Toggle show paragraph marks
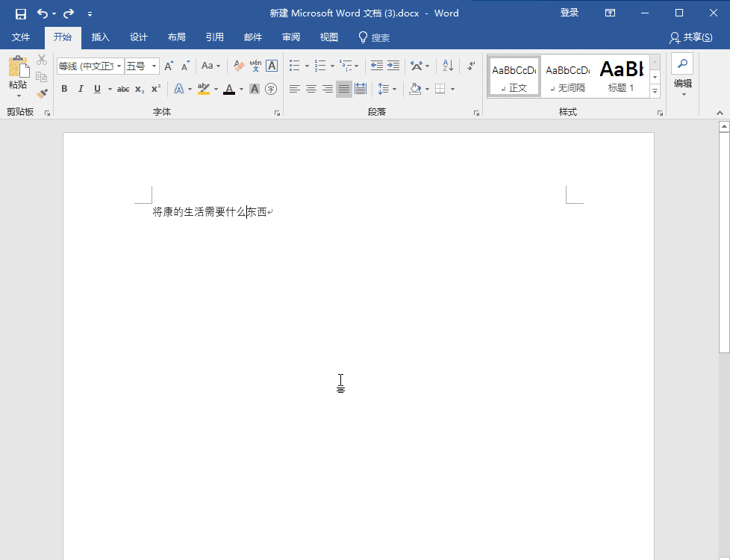The image size is (730, 560). (x=471, y=66)
